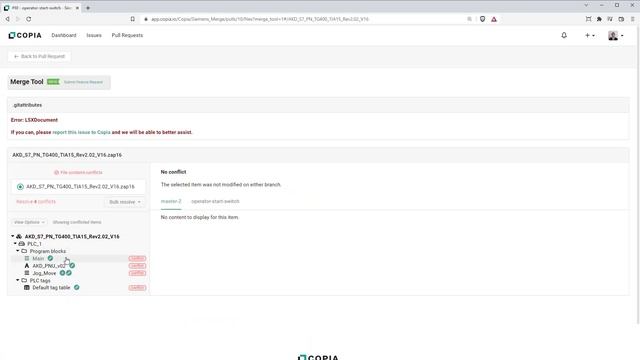Open a new browser tab
This screenshot has height=360, width=640.
(x=88, y=8)
